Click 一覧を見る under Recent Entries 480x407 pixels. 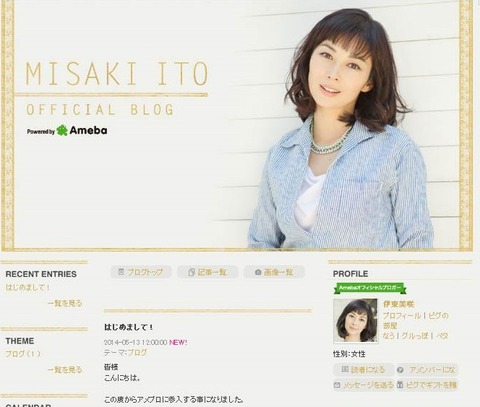65,303
